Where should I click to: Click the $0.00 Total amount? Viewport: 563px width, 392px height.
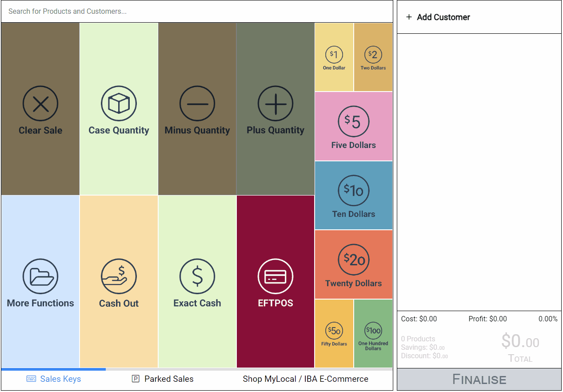520,341
